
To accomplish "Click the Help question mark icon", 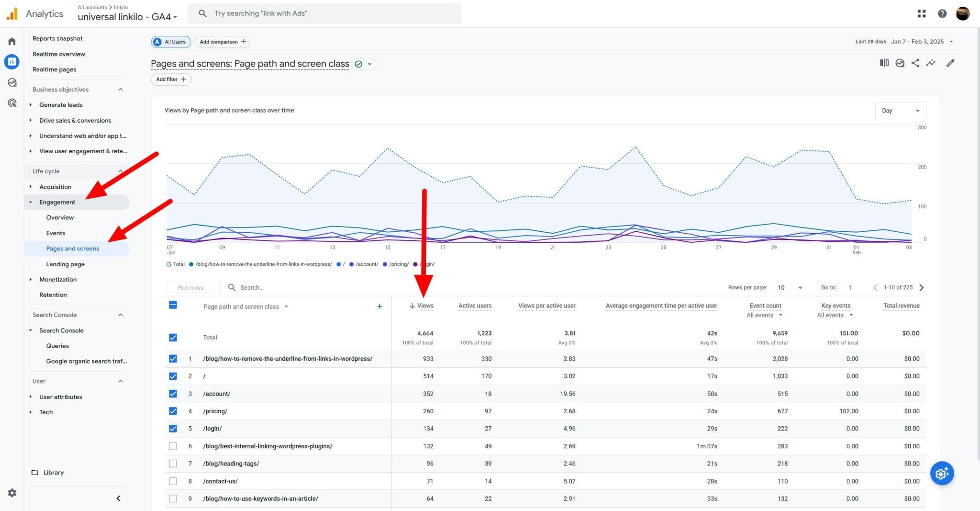I will (x=942, y=13).
